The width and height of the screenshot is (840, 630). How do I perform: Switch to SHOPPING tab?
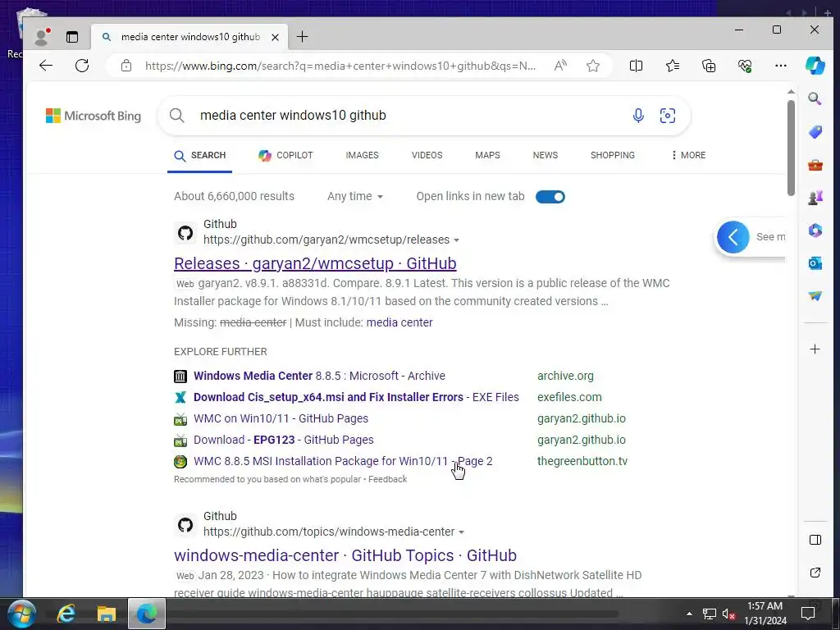pyautogui.click(x=612, y=155)
